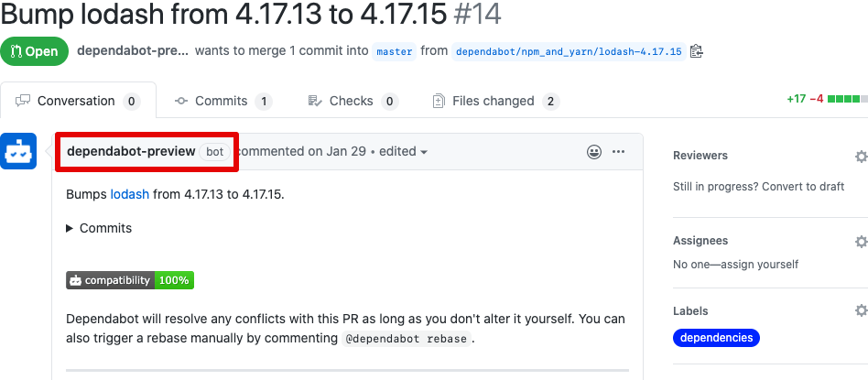Open Reviewers settings gear
The height and width of the screenshot is (380, 868).
point(861,157)
